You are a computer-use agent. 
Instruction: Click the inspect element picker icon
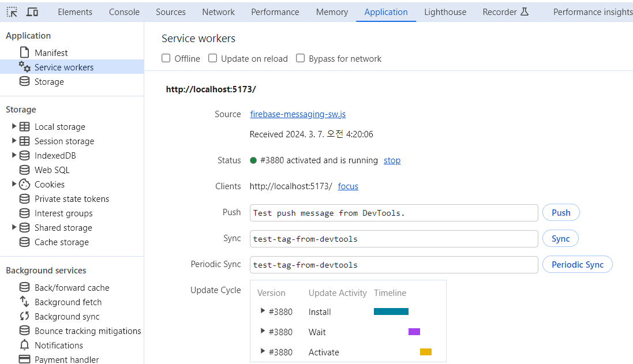pyautogui.click(x=12, y=12)
